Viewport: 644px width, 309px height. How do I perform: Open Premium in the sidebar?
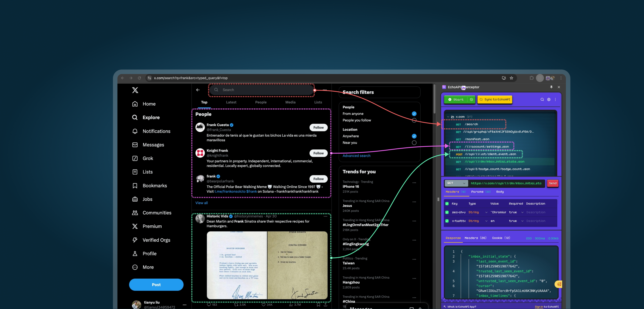(x=147, y=226)
